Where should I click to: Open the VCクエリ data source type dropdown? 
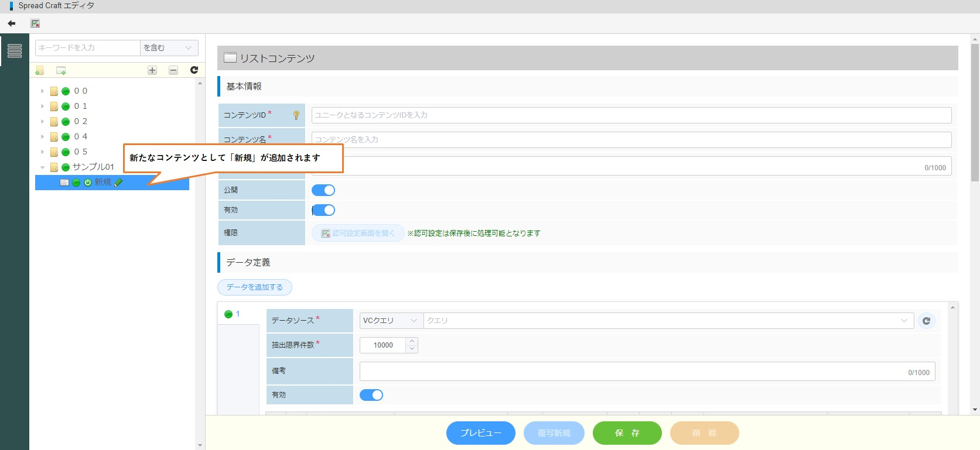[390, 321]
